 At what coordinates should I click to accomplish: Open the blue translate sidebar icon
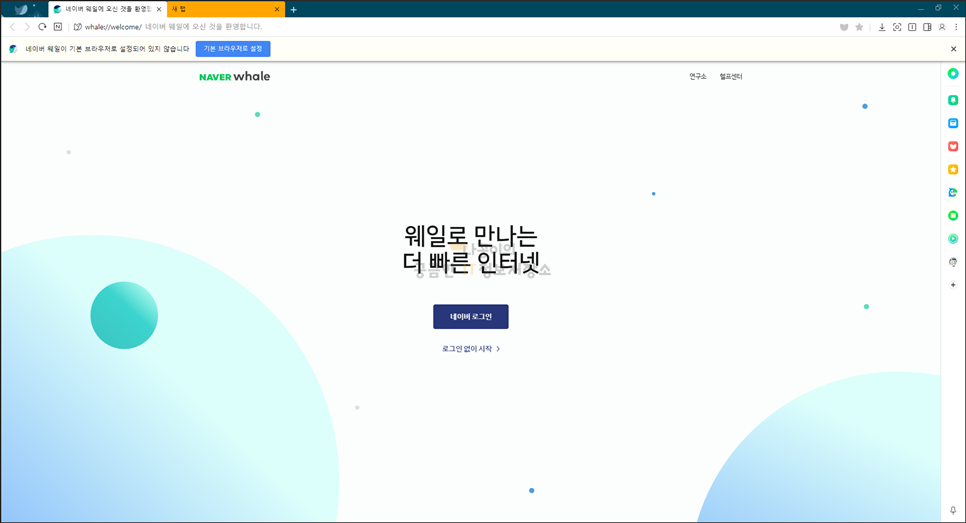pyautogui.click(x=953, y=192)
